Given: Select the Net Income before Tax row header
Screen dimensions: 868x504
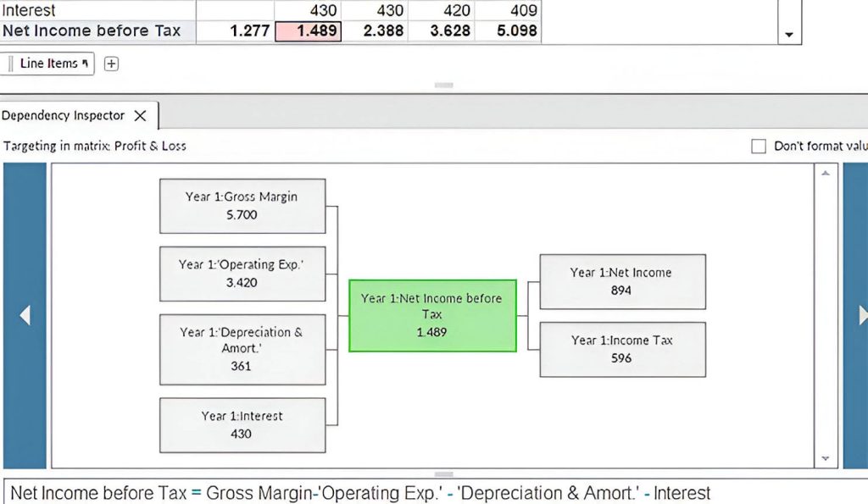Looking at the screenshot, I should [x=92, y=32].
